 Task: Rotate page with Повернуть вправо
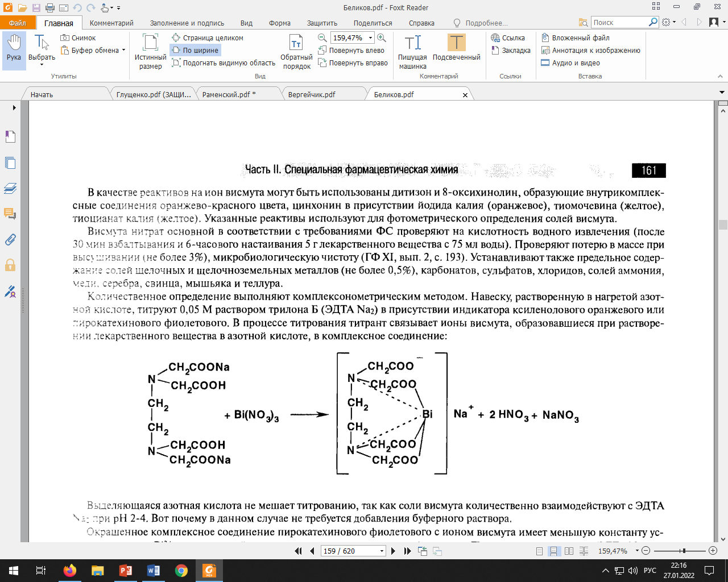click(x=353, y=63)
